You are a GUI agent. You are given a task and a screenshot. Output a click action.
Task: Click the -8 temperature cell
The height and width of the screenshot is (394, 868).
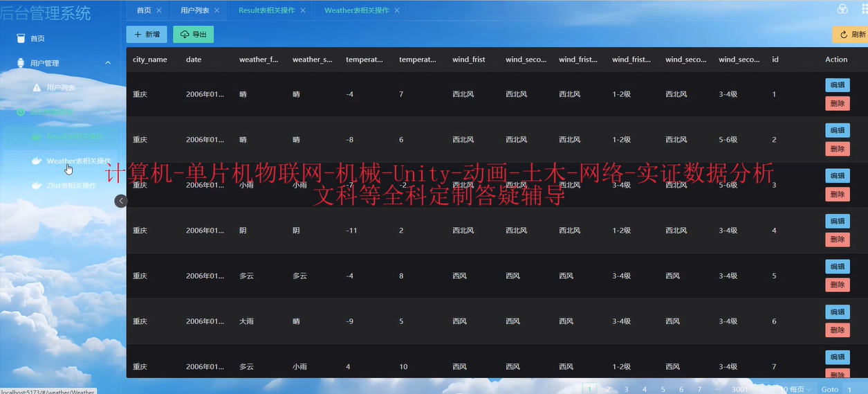pos(350,140)
